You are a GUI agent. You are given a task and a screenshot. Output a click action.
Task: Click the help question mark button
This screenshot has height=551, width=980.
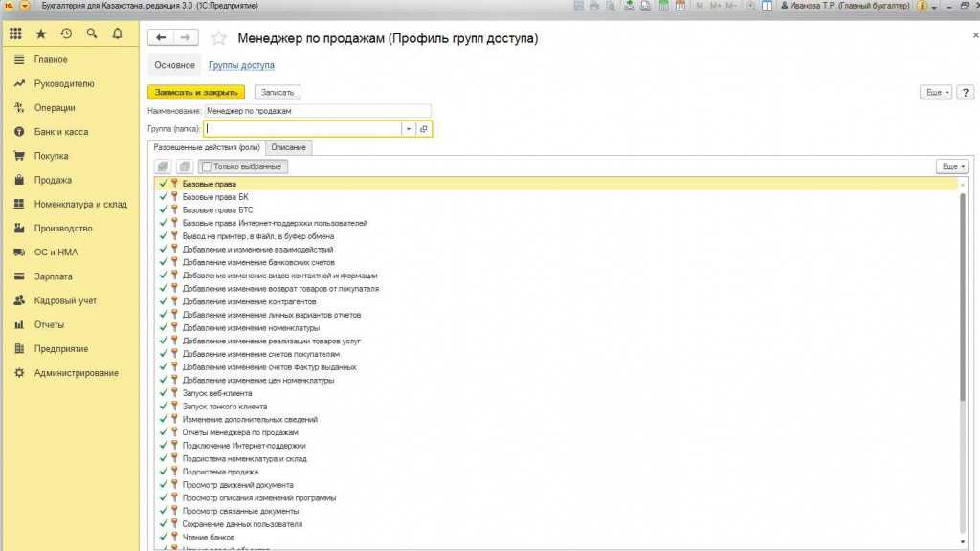[964, 93]
